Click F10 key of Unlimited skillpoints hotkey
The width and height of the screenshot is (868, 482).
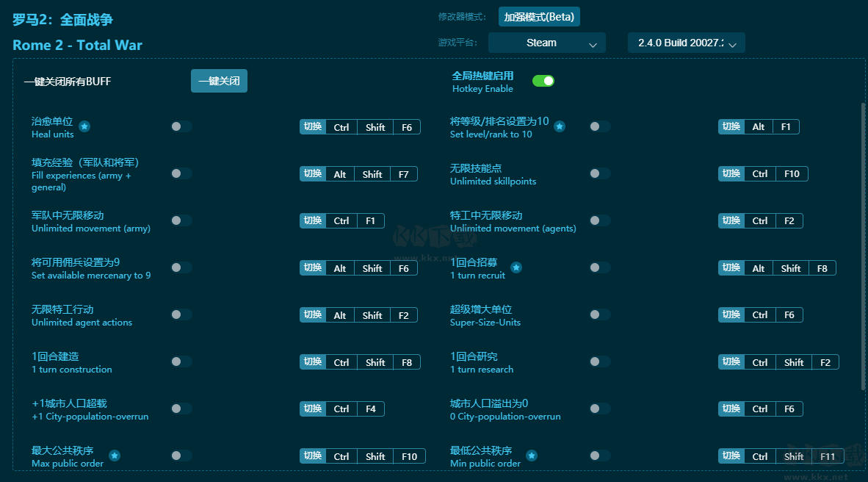(792, 174)
